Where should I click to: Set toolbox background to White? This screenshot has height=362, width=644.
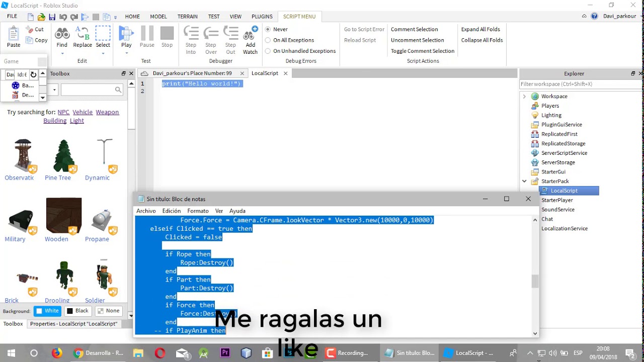pos(47,311)
